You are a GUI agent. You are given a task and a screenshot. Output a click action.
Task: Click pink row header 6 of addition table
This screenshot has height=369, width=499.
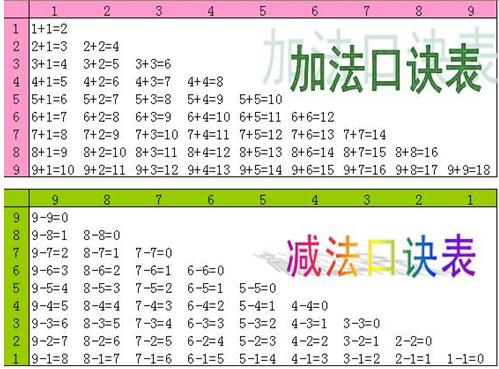coord(16,117)
